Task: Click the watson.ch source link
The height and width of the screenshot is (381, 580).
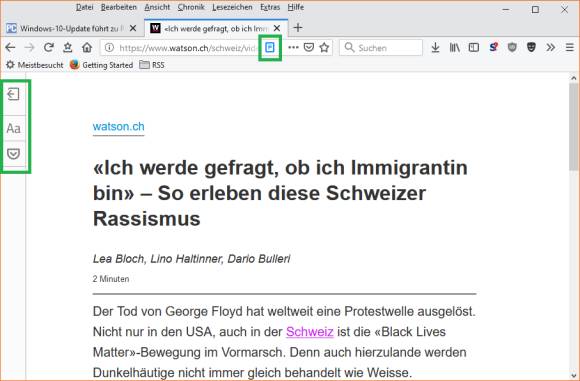Action: point(118,127)
